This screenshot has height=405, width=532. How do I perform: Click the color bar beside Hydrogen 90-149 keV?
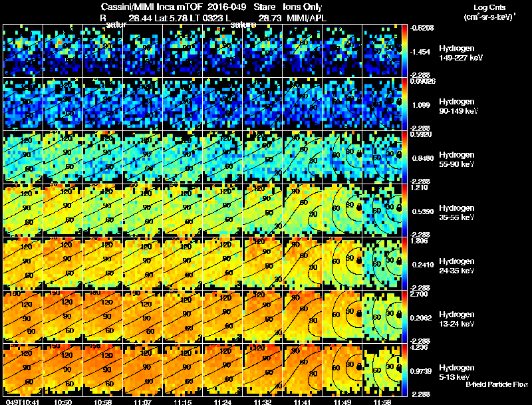(404, 104)
